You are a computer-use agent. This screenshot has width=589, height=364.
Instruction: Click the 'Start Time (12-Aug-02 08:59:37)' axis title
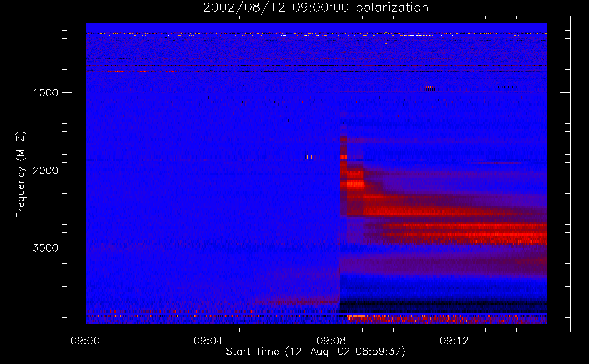tap(316, 352)
